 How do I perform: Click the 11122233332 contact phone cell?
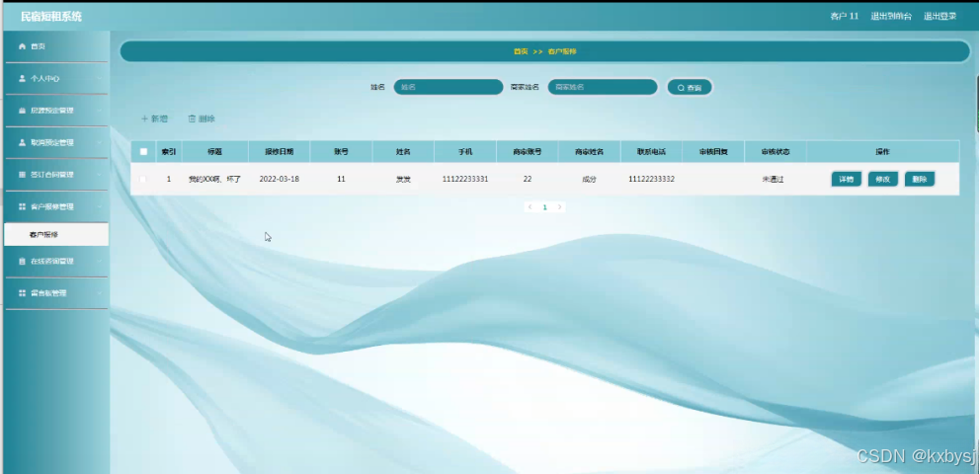[x=651, y=180]
